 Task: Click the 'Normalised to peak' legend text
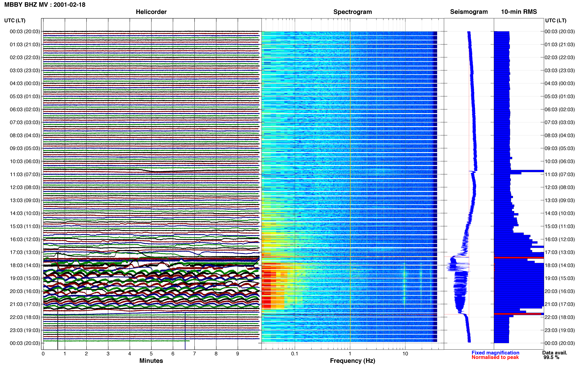click(x=495, y=357)
